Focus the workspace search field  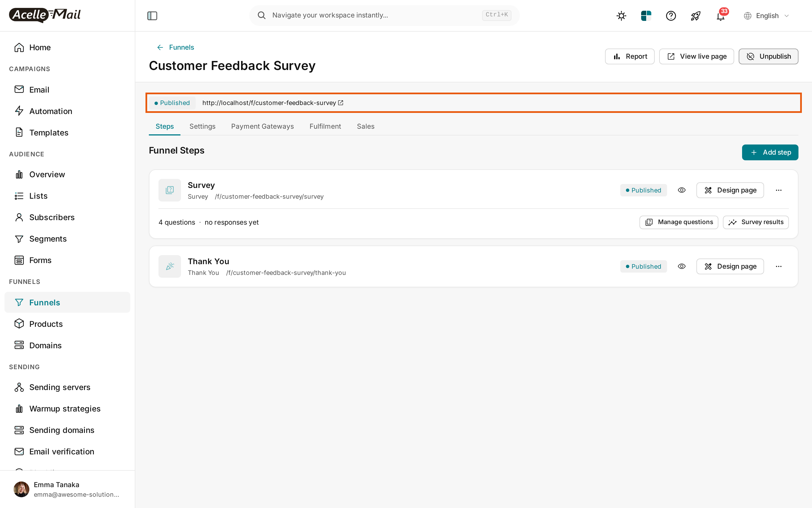(384, 15)
